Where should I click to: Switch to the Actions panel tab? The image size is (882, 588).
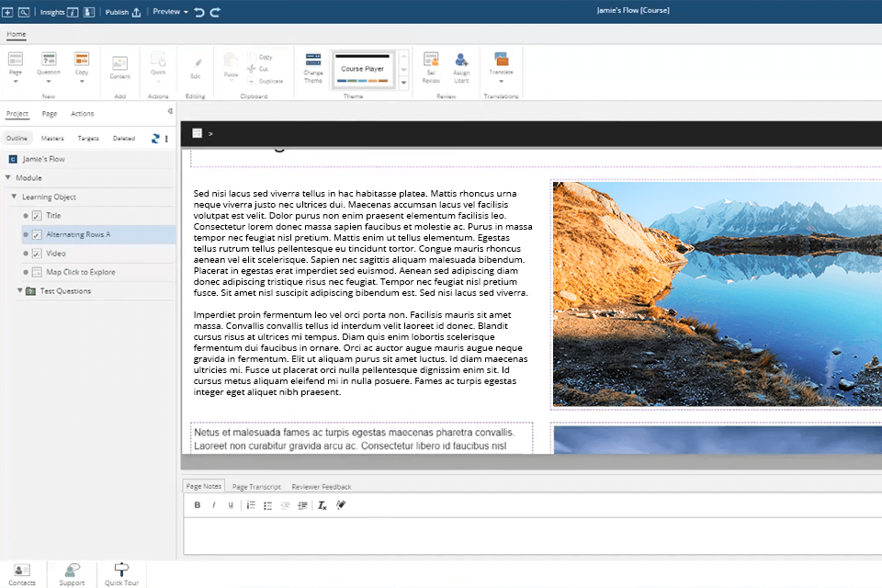click(82, 114)
